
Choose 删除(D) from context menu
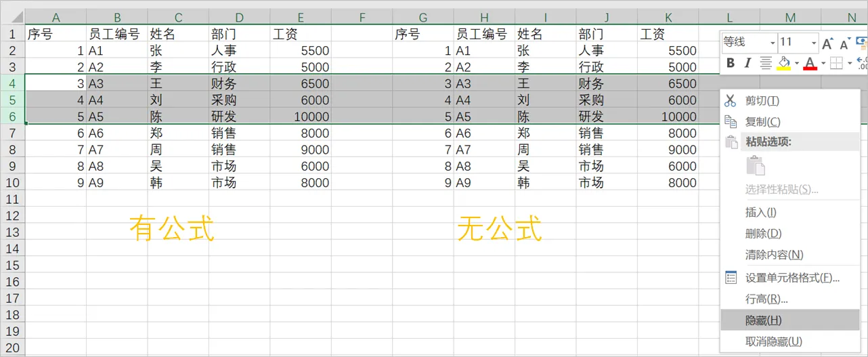click(790, 233)
